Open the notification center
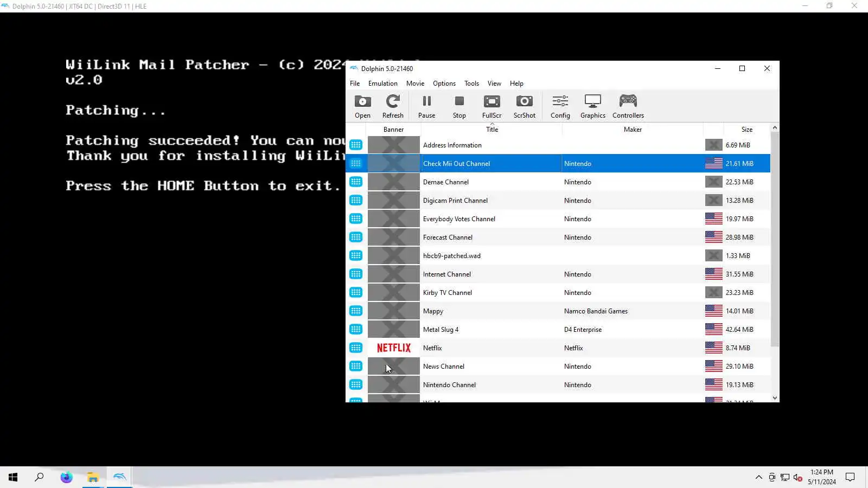The width and height of the screenshot is (868, 488). click(850, 477)
